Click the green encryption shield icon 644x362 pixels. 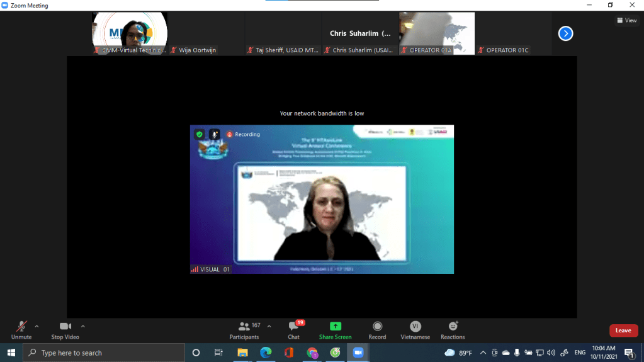point(199,134)
